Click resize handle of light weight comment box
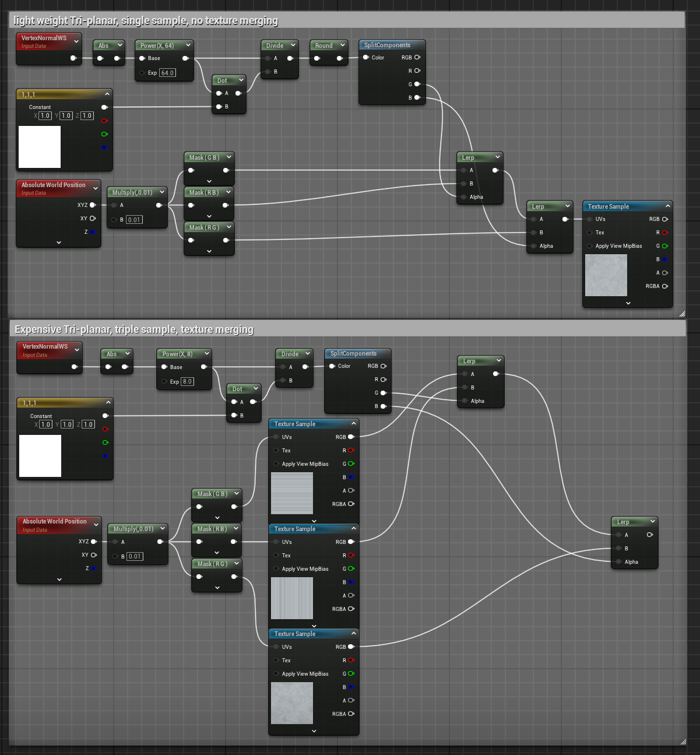 (x=682, y=314)
